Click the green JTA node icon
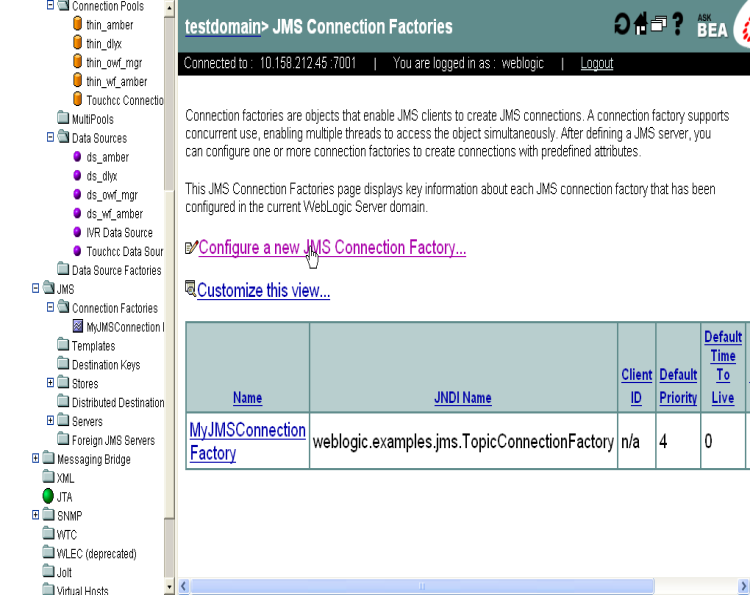 pos(48,496)
